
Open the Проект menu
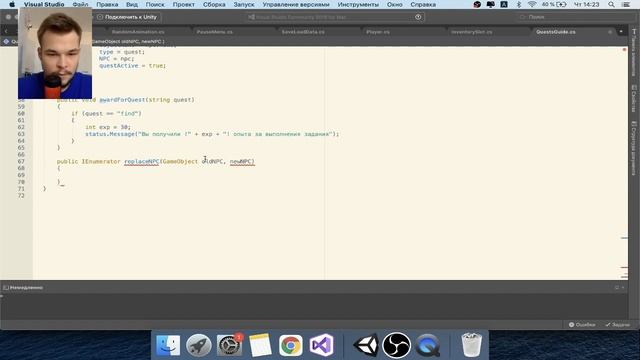[x=184, y=4]
